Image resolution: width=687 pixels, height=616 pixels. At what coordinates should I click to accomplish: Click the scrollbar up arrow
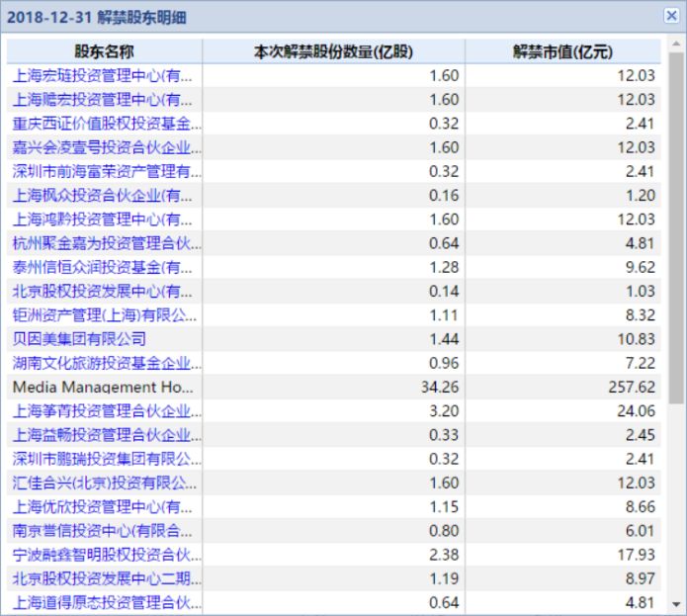coord(676,44)
